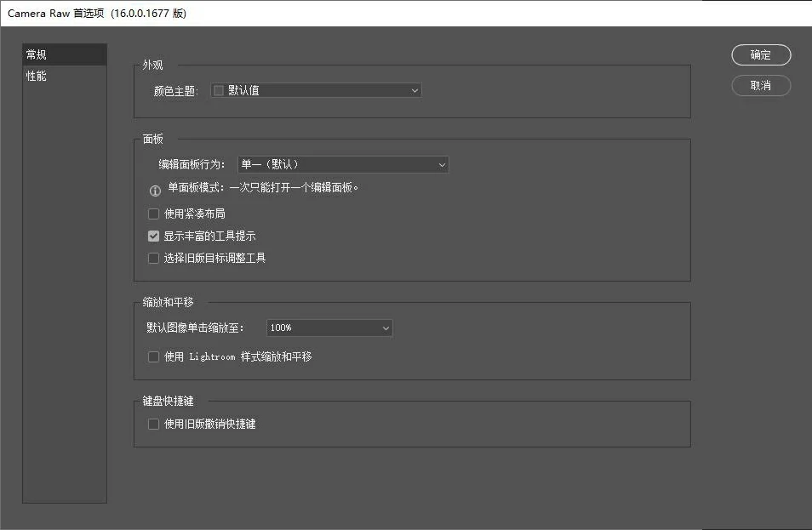Click the 缩放和平移 section label
This screenshot has height=530, width=812.
click(168, 302)
